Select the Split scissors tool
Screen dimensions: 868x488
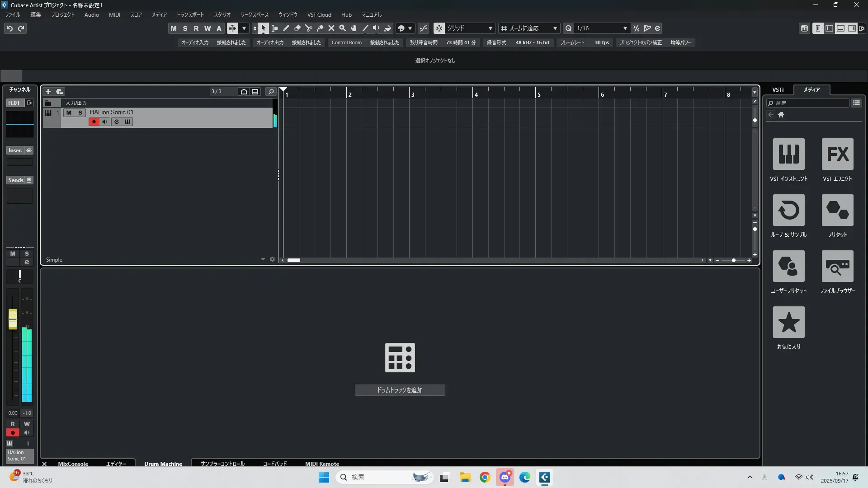[x=309, y=28]
